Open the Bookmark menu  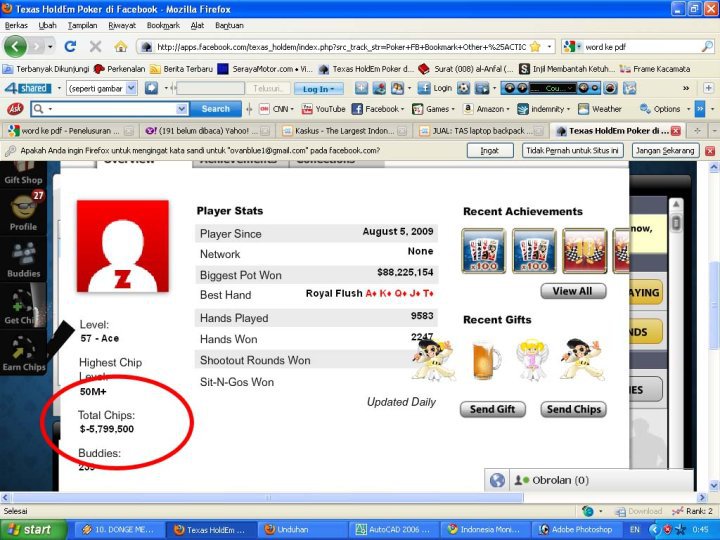[x=163, y=25]
